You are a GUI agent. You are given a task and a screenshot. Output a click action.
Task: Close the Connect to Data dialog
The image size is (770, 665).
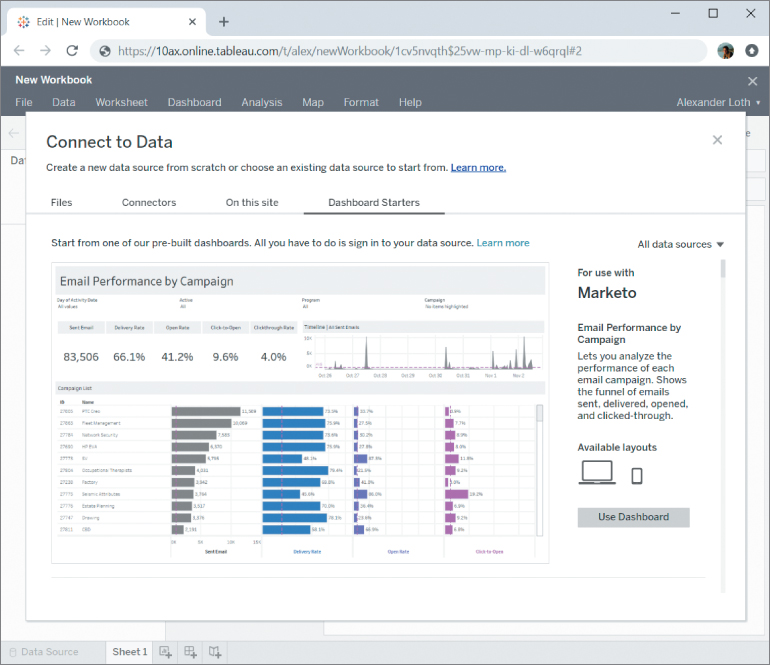coord(717,140)
